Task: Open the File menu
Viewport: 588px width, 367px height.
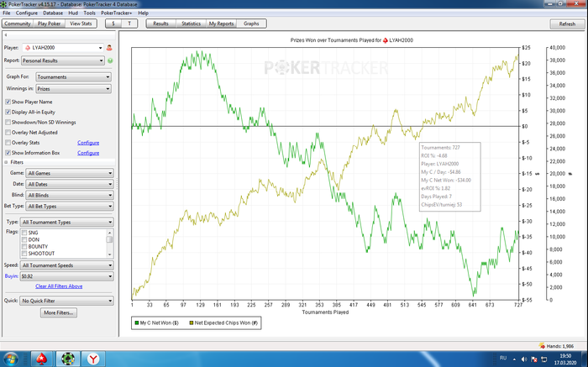Action: point(7,13)
